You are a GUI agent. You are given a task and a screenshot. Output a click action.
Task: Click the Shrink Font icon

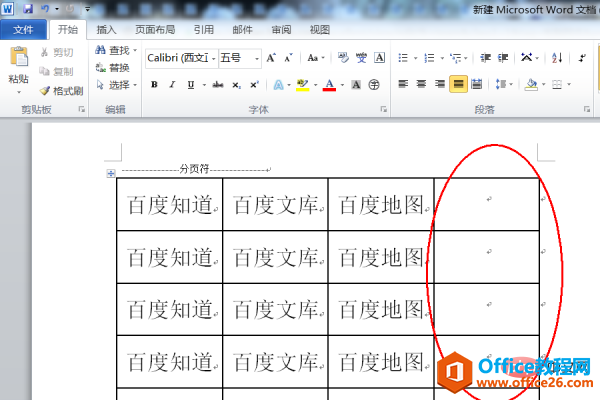click(289, 58)
